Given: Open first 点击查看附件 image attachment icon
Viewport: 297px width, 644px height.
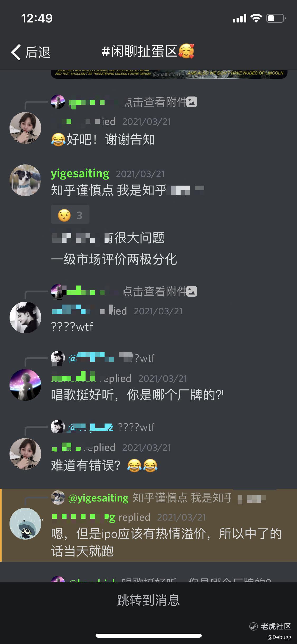Looking at the screenshot, I should point(192,102).
